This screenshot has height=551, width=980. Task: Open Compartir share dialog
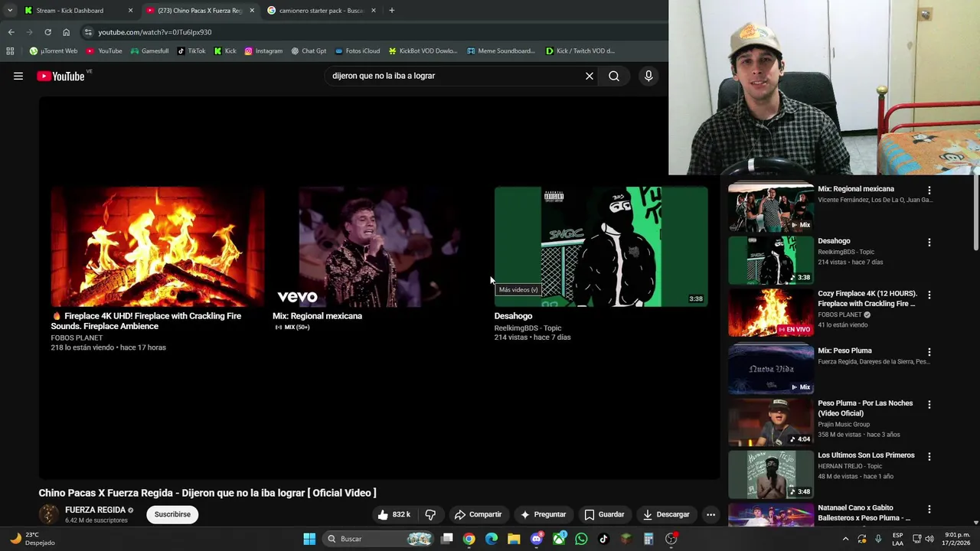point(479,514)
